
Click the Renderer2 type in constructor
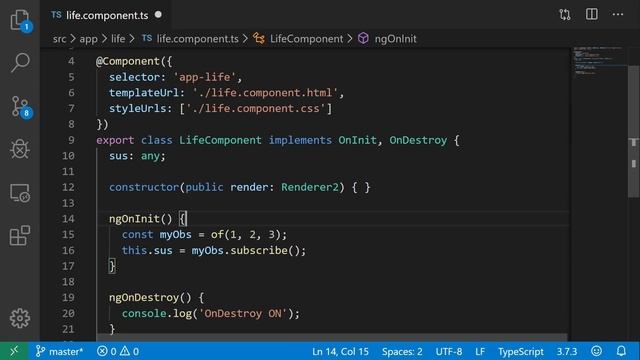310,187
